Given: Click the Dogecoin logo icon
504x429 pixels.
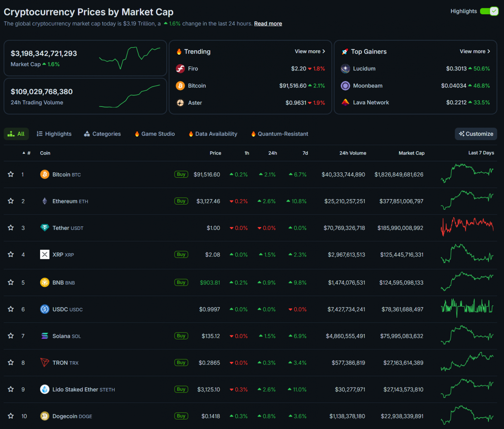Looking at the screenshot, I should coord(45,416).
